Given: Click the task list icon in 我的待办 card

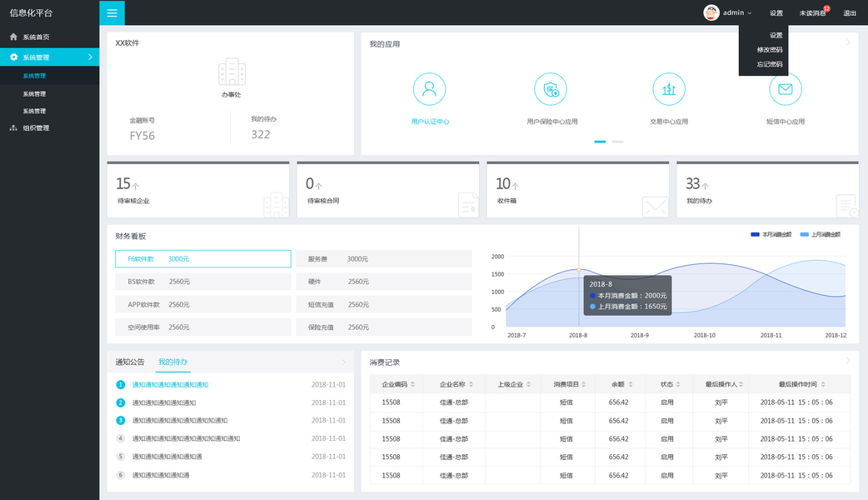Looking at the screenshot, I should [847, 206].
